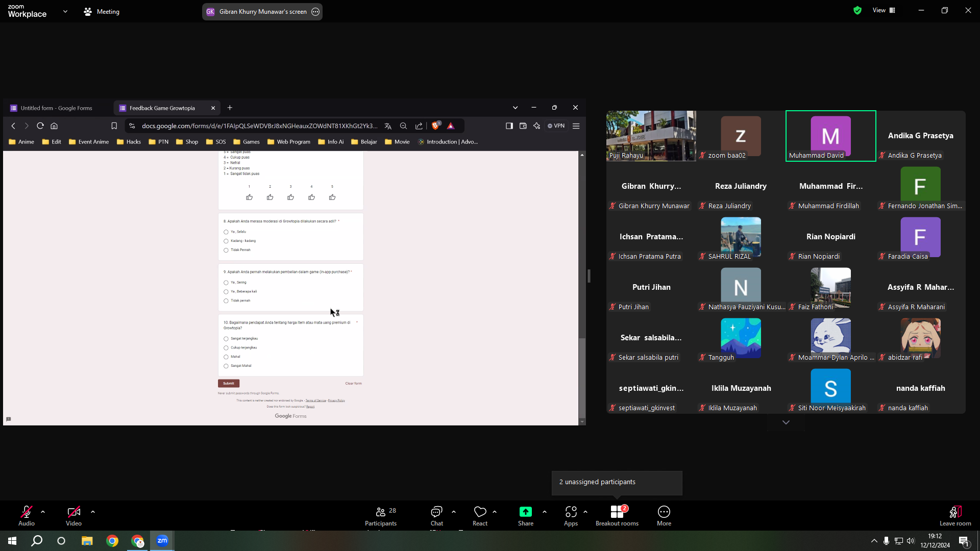This screenshot has width=980, height=551.
Task: Start the camera with the Video button
Action: coord(73,515)
